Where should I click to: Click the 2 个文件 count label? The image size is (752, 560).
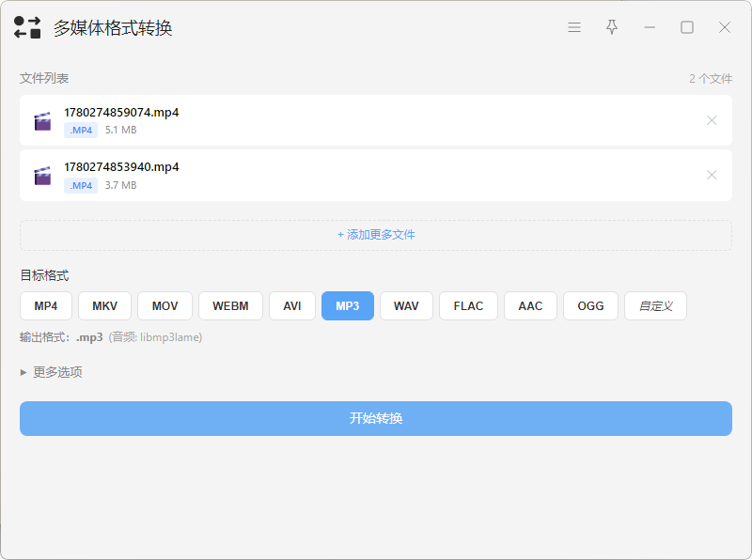(711, 79)
